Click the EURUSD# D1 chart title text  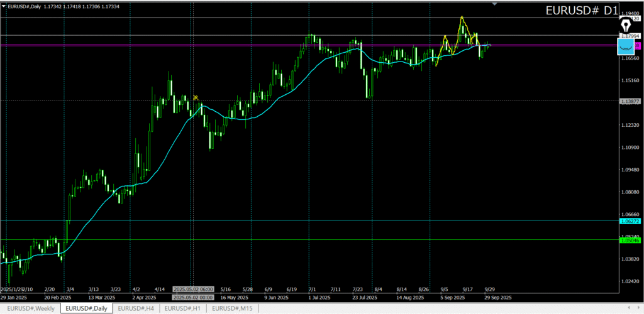click(x=582, y=11)
